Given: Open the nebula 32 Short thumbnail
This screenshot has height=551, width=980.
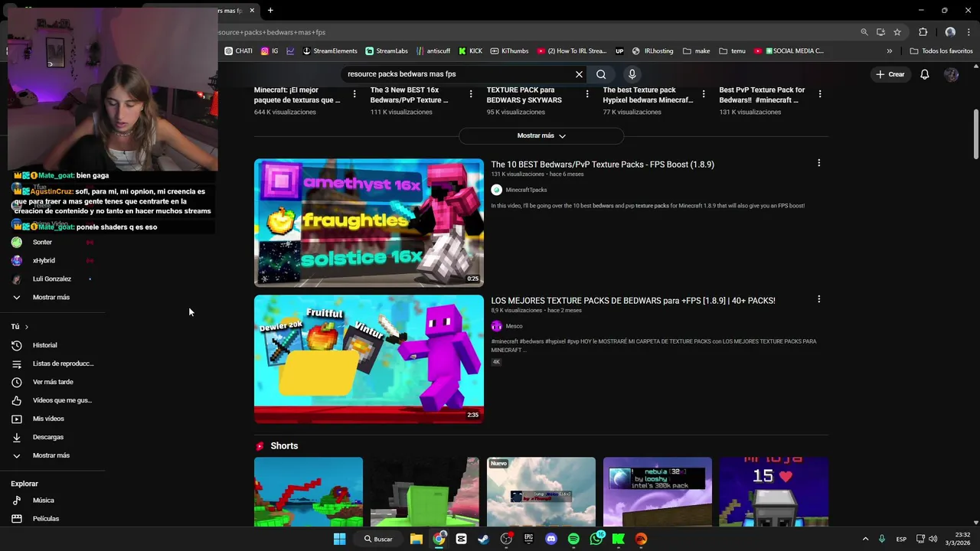Looking at the screenshot, I should [x=658, y=492].
